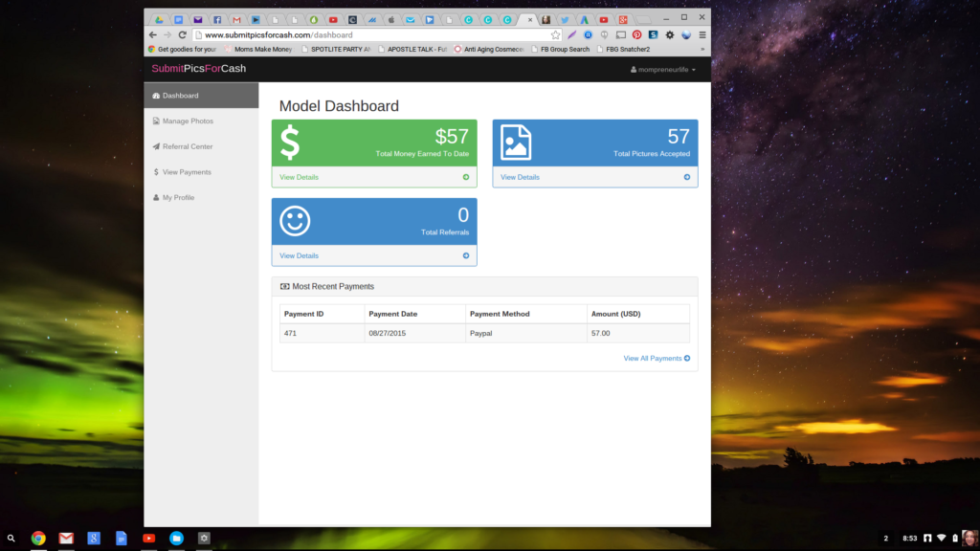Open the FBG Snatcher2 bookmark
The image size is (980, 551).
coord(624,50)
